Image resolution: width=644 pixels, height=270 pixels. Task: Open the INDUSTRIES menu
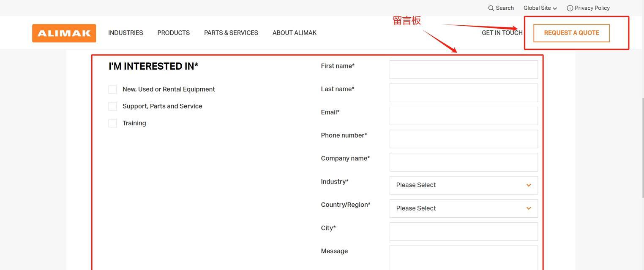click(126, 33)
